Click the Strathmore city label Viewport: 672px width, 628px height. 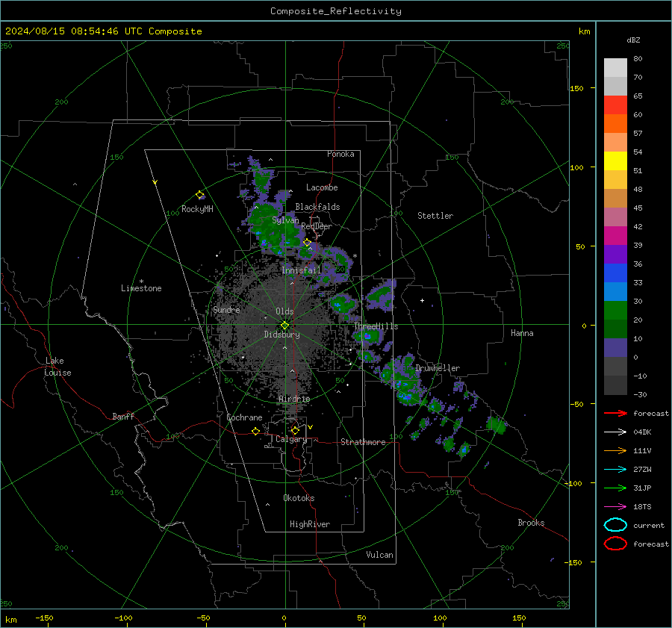point(363,442)
